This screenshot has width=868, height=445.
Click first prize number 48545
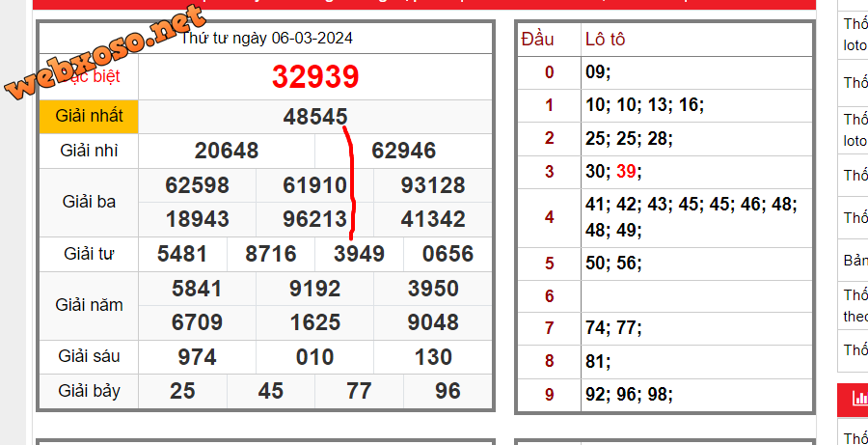[x=315, y=117]
